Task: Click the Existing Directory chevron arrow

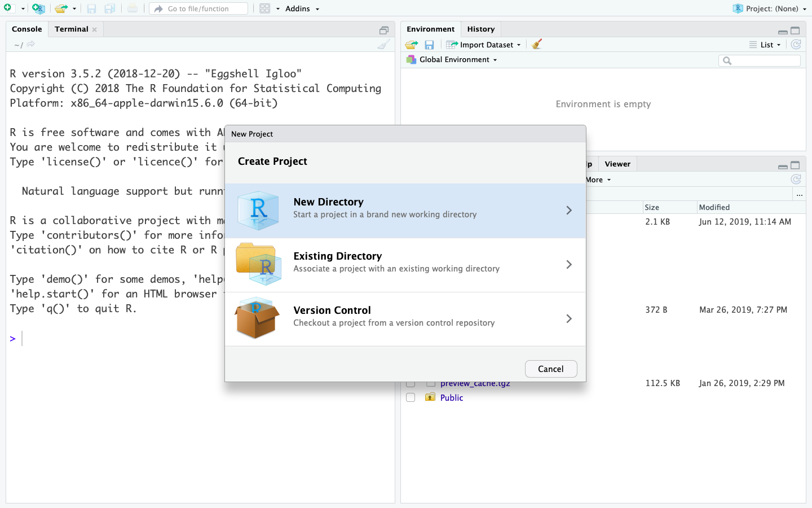Action: (x=569, y=265)
